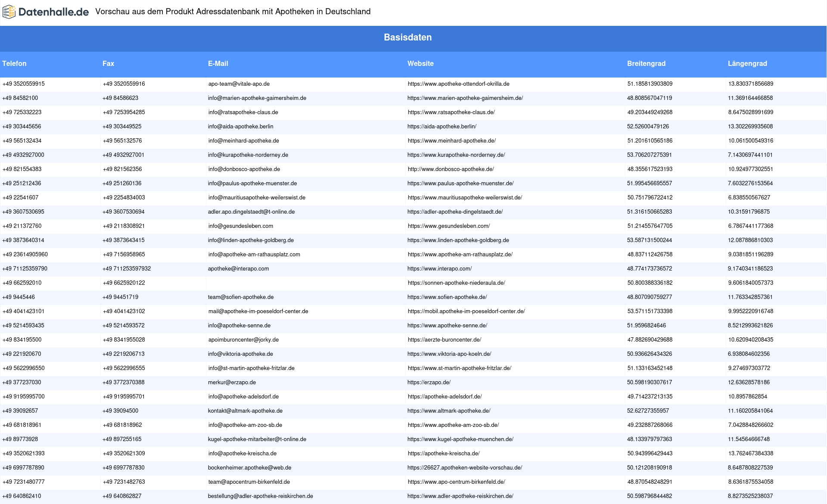Click the Datenhalle.de brand name
Image resolution: width=827 pixels, height=504 pixels.
[54, 12]
